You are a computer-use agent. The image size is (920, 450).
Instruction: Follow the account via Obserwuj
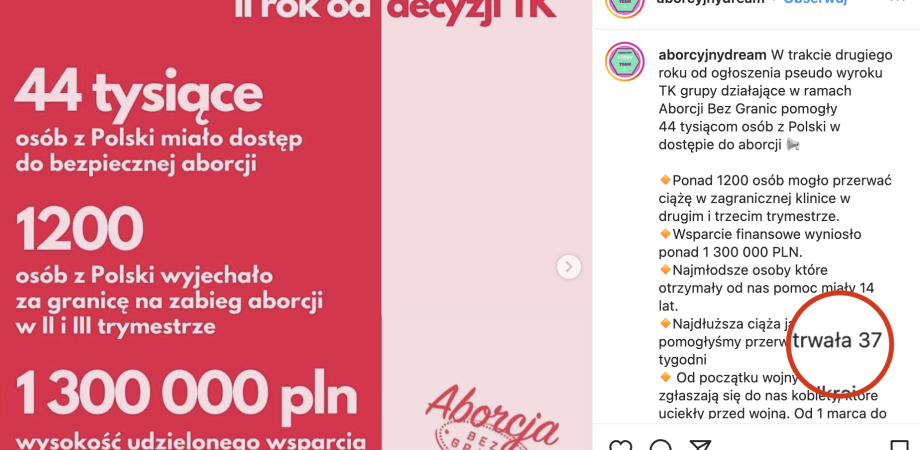coord(816,2)
